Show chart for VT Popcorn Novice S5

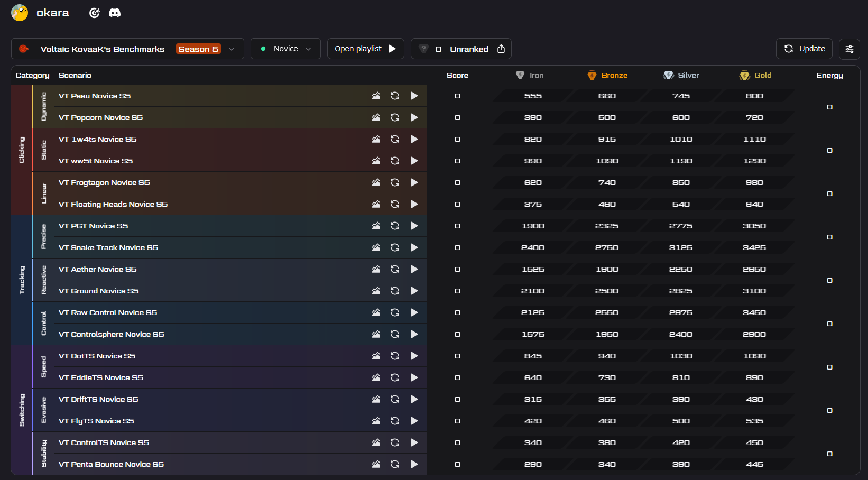(376, 117)
